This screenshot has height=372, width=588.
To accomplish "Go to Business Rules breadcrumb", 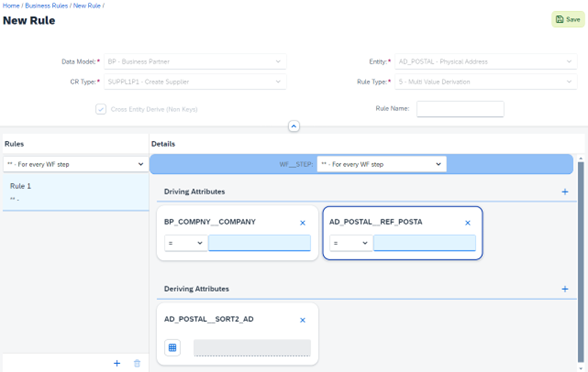I will pos(46,6).
